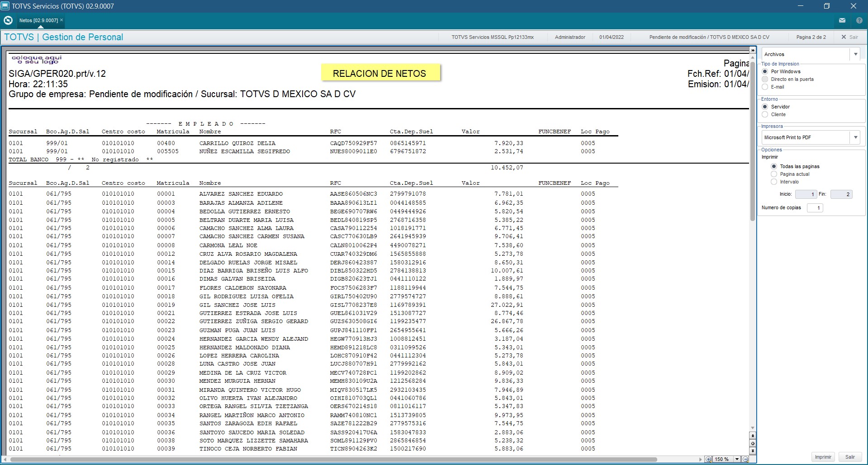Click the zoom out magnifier icon
868x465 pixels.
[745, 459]
